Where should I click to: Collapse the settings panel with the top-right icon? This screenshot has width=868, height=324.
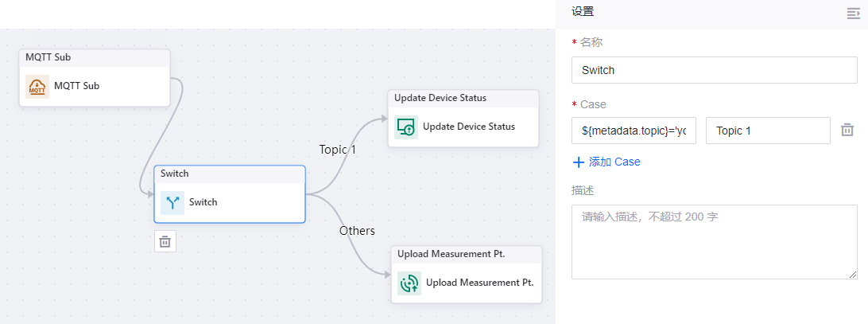pos(854,13)
